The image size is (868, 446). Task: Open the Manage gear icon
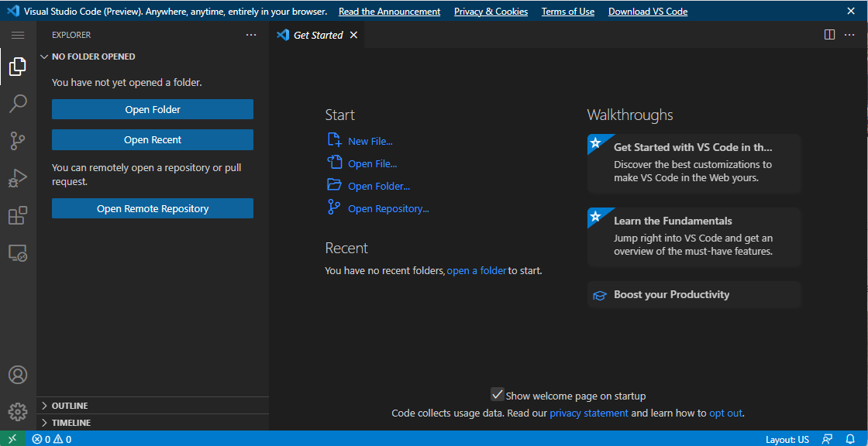(x=18, y=412)
